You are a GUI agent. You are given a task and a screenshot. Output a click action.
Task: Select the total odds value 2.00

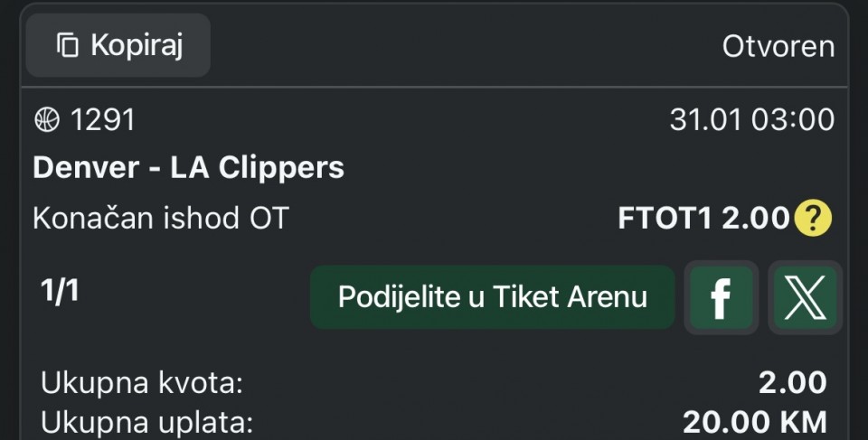click(792, 383)
